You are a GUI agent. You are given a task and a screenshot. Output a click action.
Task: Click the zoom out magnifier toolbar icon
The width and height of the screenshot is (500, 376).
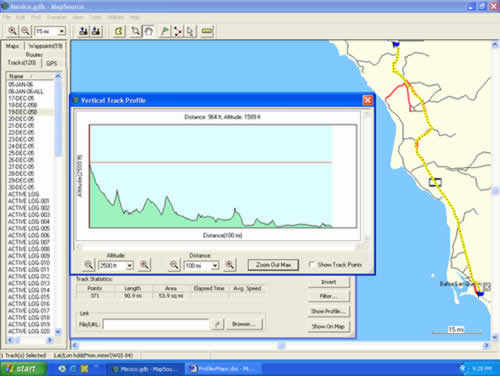tap(25, 31)
